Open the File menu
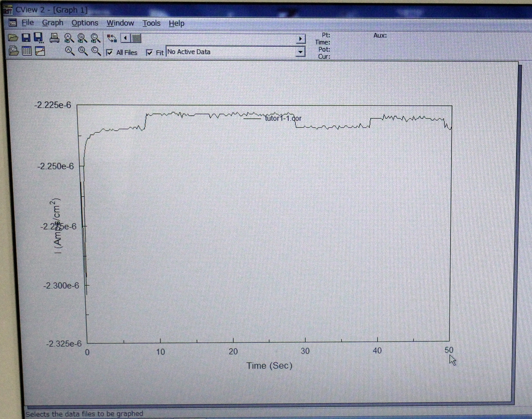 coord(27,22)
